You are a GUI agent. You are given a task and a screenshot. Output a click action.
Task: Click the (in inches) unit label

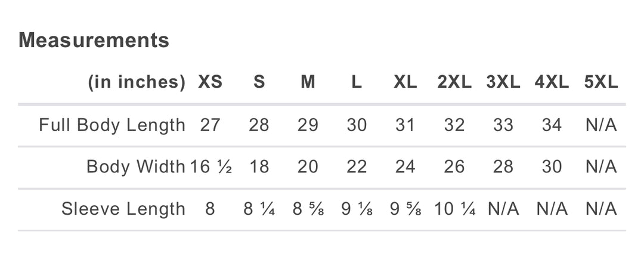pyautogui.click(x=137, y=82)
